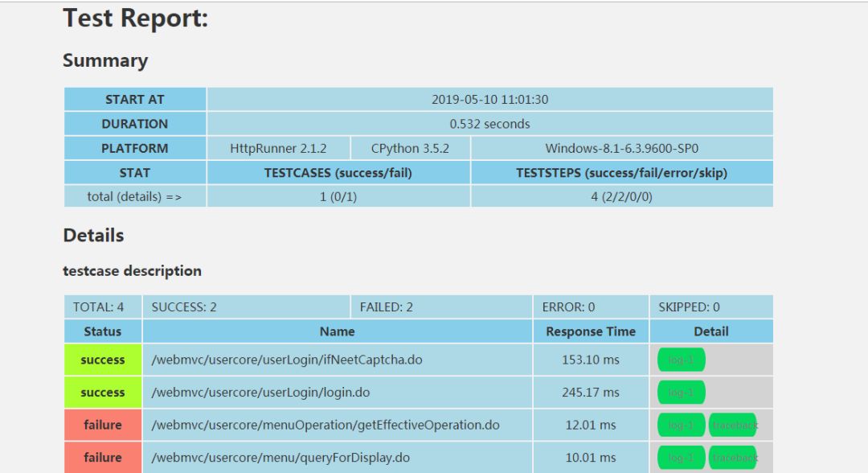868x473 pixels.
Task: Click the total (details) => cell
Action: tap(135, 196)
